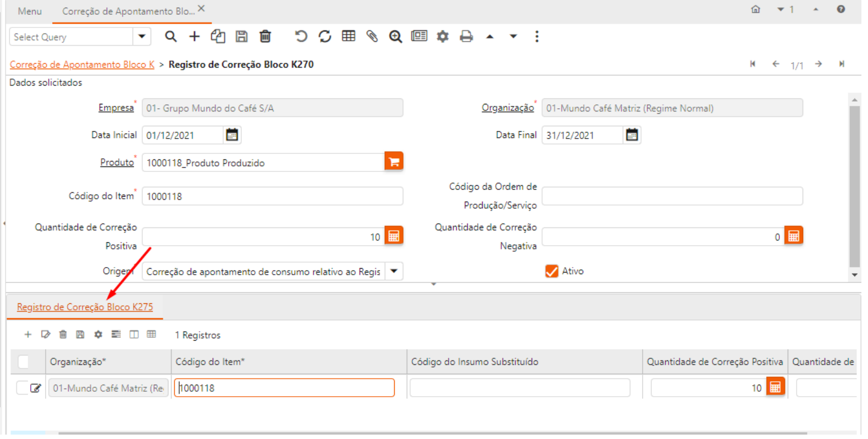Select the checkbox for the first grid row

21,388
